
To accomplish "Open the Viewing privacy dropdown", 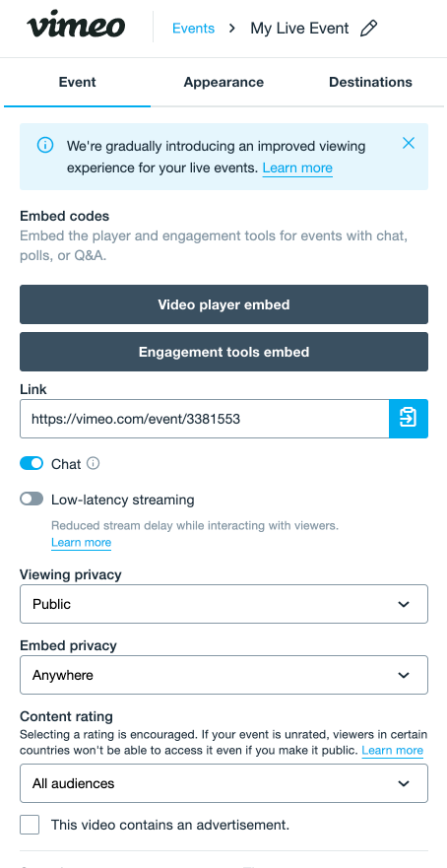I will pos(224,604).
